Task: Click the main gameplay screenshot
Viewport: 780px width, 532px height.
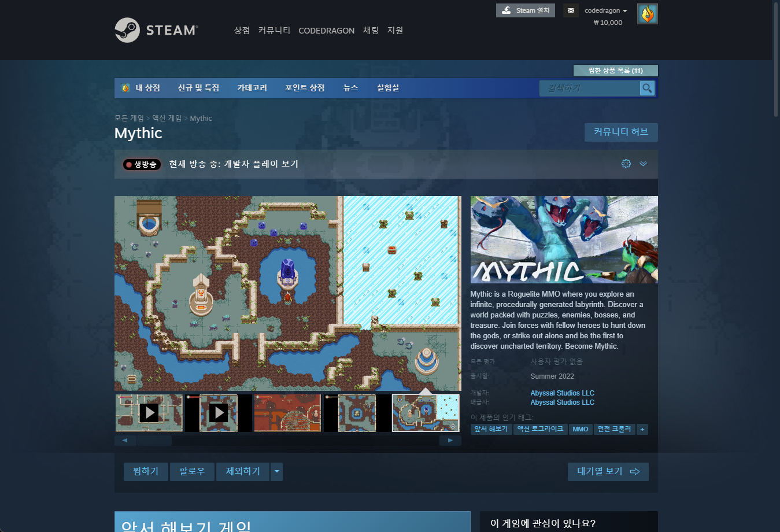Action: pyautogui.click(x=287, y=293)
